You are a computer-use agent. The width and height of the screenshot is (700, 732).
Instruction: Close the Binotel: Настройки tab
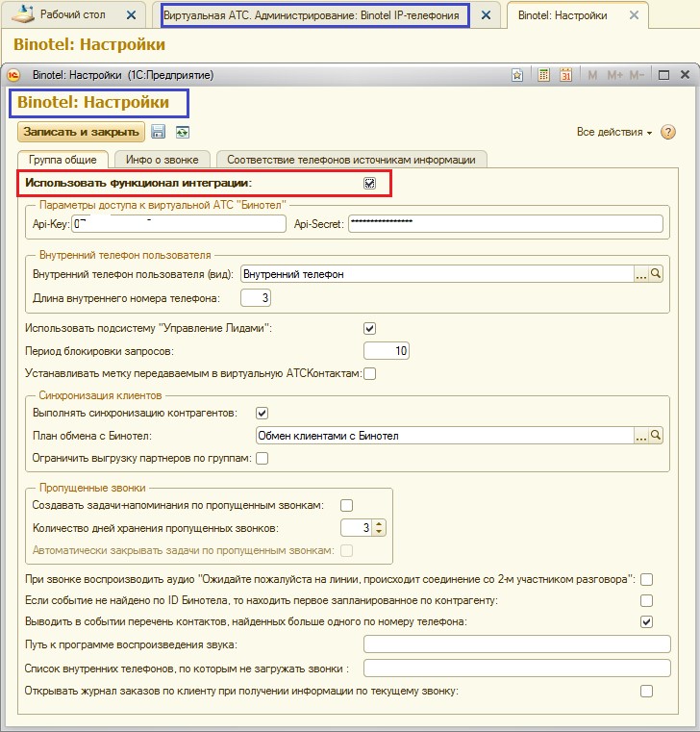pos(634,15)
